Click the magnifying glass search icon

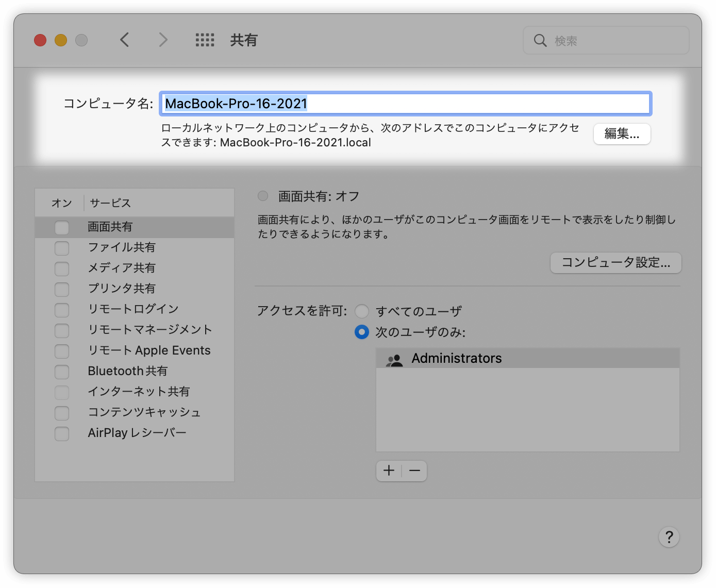click(x=540, y=40)
